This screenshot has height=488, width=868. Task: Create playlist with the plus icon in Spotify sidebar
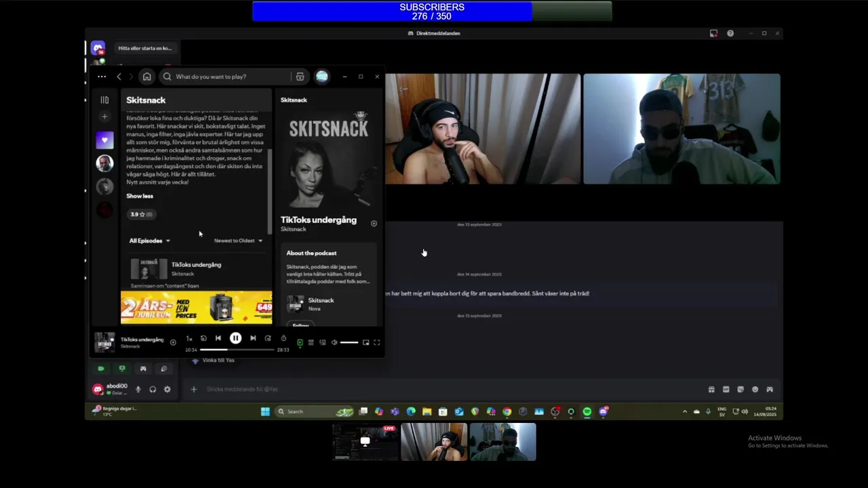pos(104,117)
